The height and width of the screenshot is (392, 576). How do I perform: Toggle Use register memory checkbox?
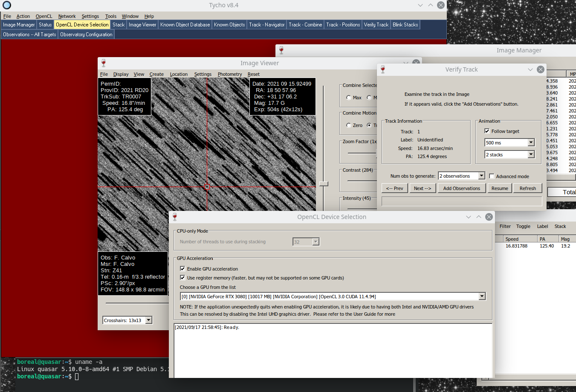pyautogui.click(x=182, y=277)
